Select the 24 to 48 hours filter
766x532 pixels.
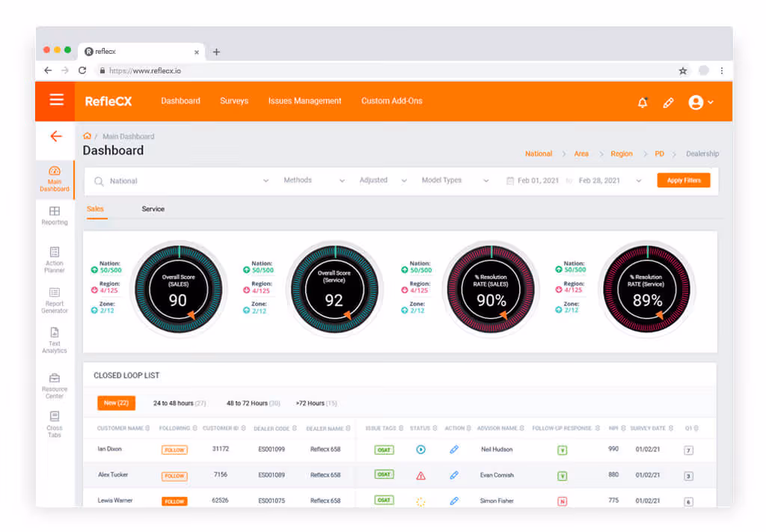pyautogui.click(x=180, y=403)
